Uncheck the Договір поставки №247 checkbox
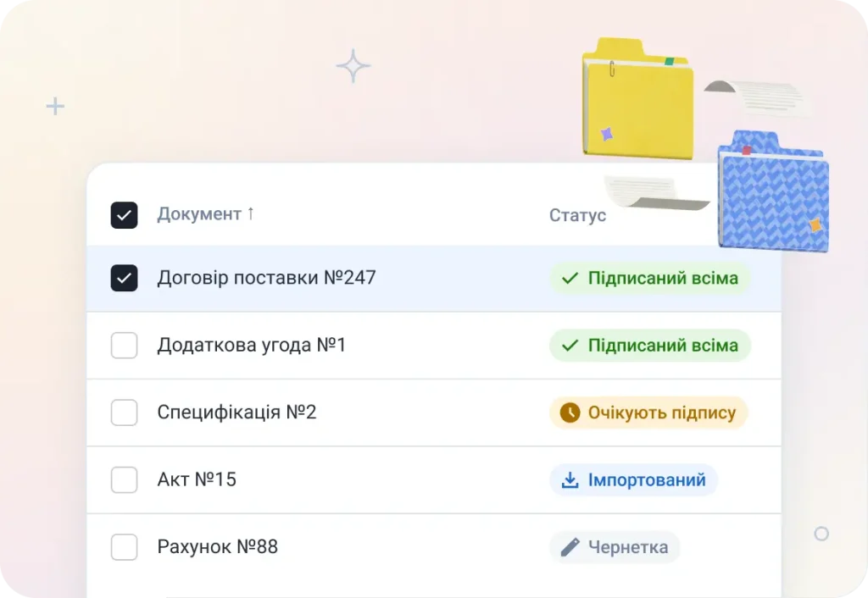 [x=124, y=278]
